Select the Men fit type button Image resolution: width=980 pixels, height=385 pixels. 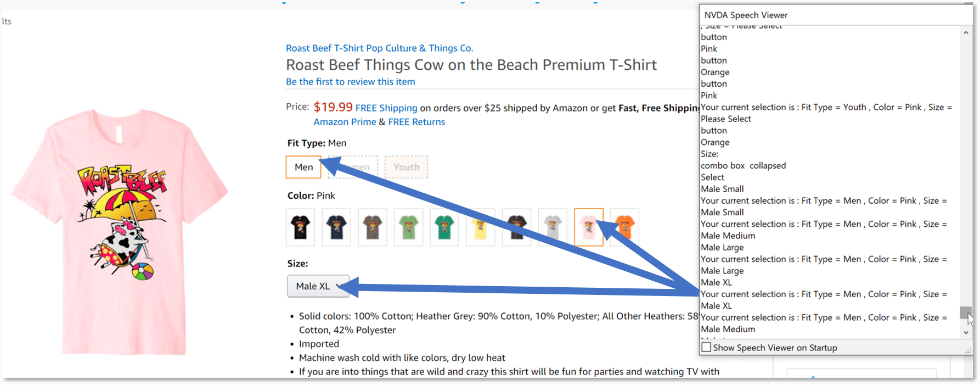pyautogui.click(x=303, y=167)
